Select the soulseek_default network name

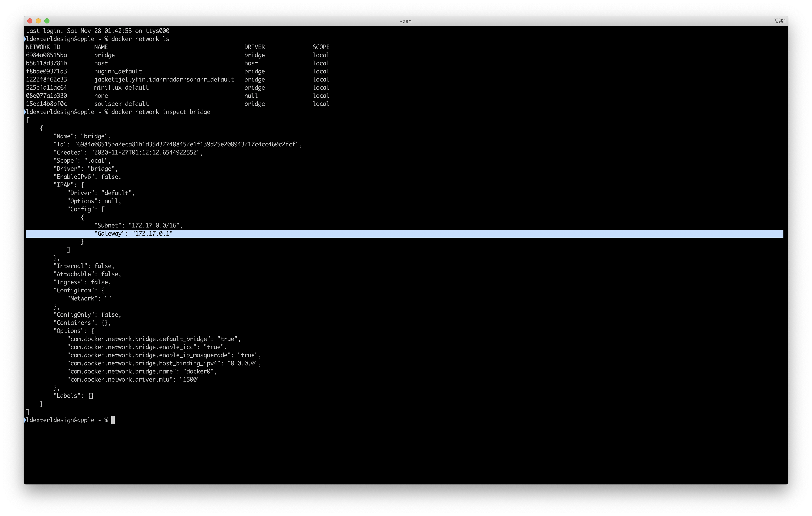tap(121, 103)
